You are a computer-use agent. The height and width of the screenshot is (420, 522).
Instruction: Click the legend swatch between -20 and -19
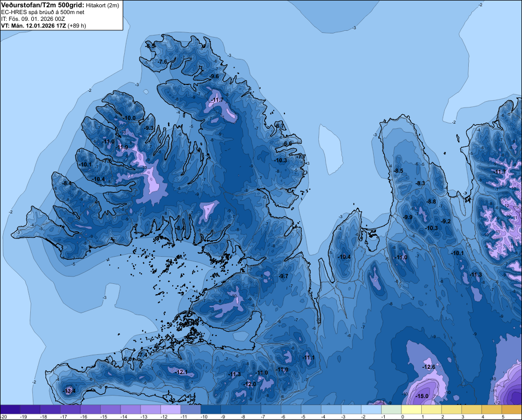coord(10,410)
